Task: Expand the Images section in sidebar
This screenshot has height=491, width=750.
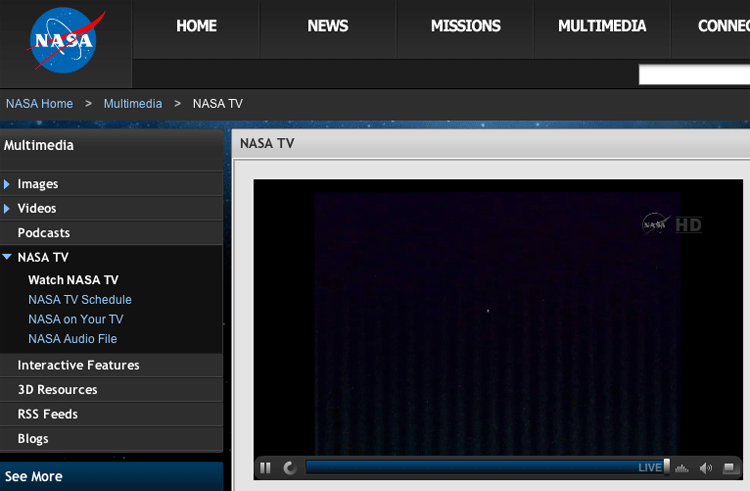Action: click(38, 184)
